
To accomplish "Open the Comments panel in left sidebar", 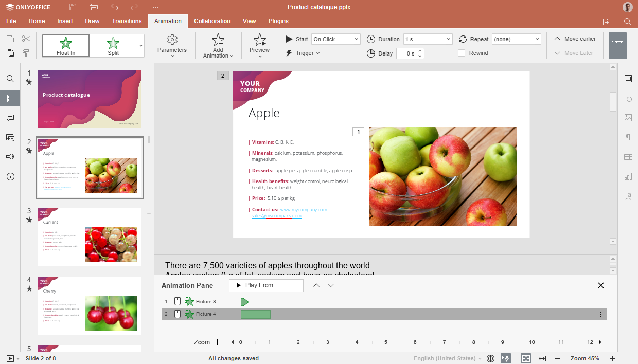I will 10,118.
